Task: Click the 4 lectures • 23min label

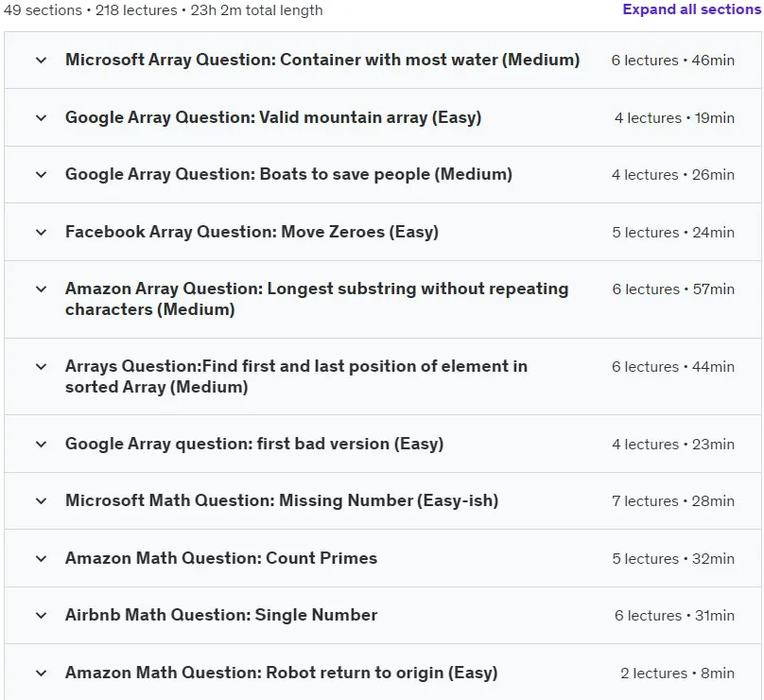Action: tap(673, 444)
